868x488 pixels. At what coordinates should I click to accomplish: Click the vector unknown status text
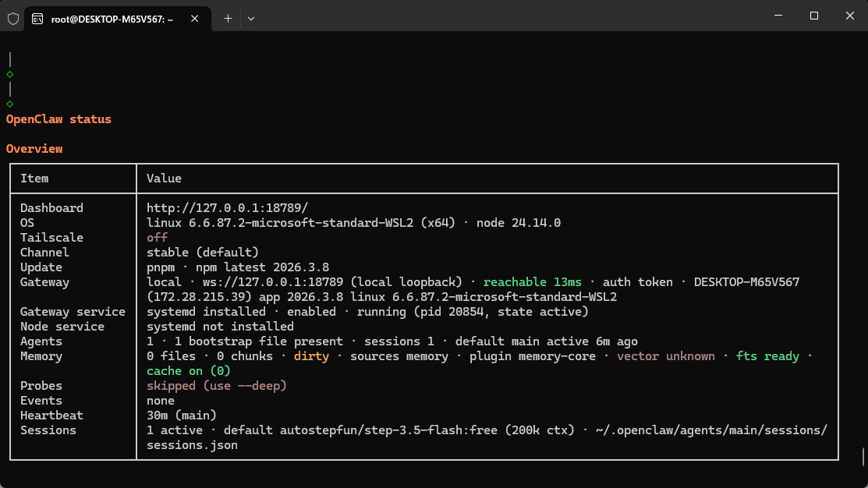(x=666, y=356)
